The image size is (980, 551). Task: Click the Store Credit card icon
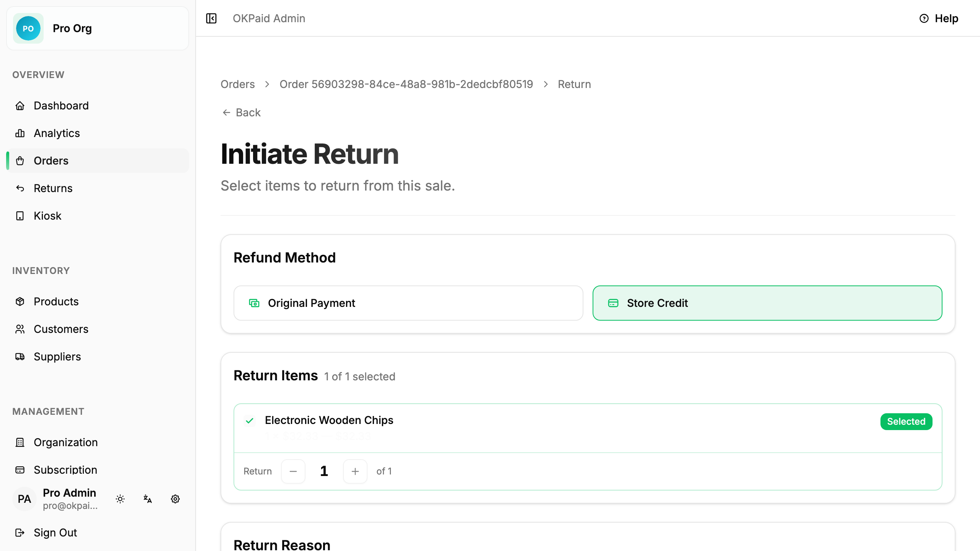pos(613,303)
